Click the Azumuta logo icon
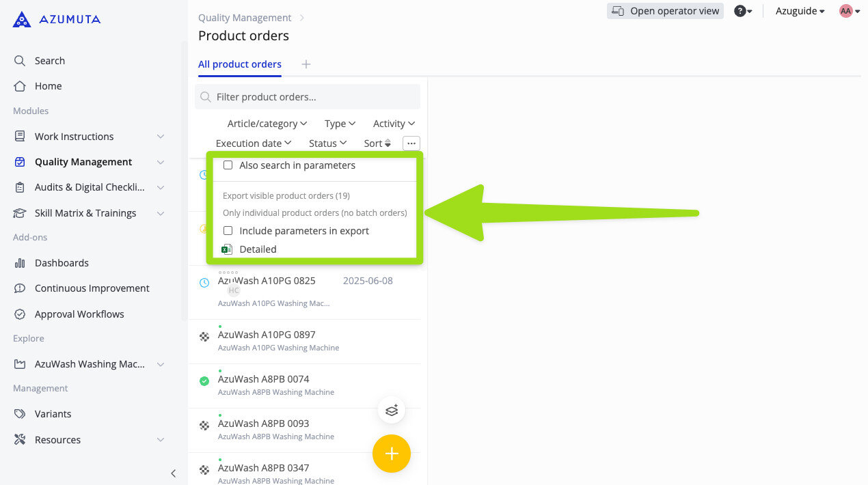Image resolution: width=868 pixels, height=485 pixels. tap(21, 19)
